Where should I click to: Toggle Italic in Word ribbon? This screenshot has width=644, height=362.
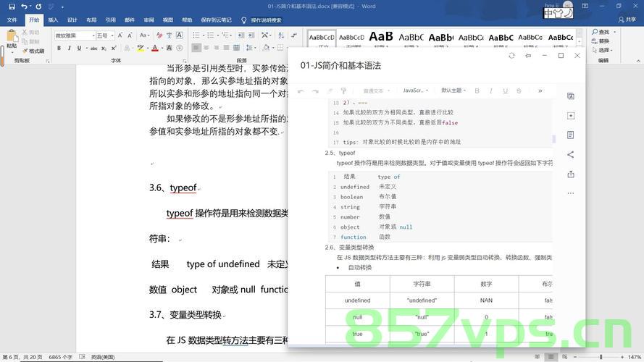click(69, 48)
